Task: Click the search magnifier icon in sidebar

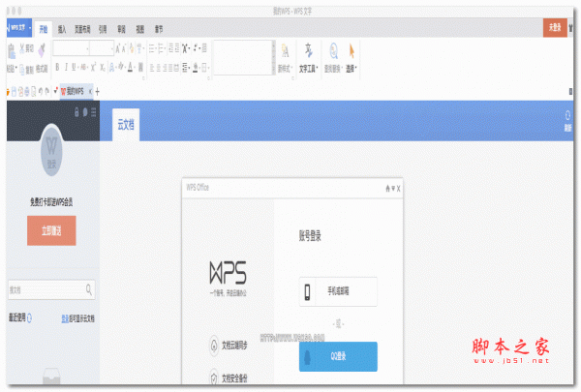Action: click(89, 289)
